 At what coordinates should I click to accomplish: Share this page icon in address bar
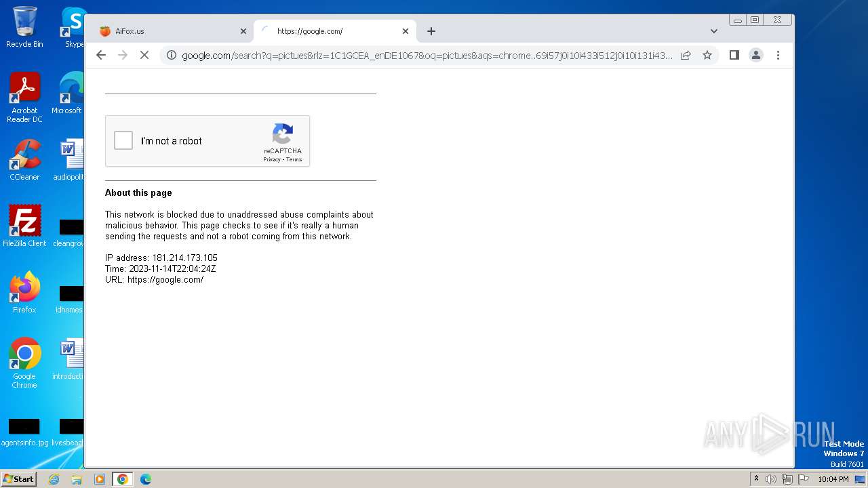686,56
